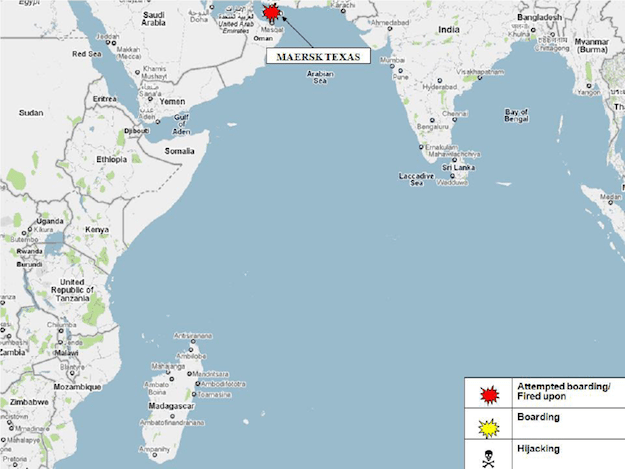The height and width of the screenshot is (469, 625).
Task: Click the Zimbabwe country label
Action: (x=29, y=402)
